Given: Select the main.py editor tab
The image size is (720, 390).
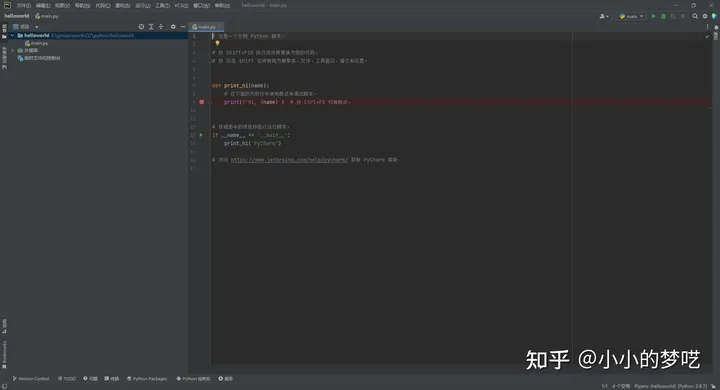Looking at the screenshot, I should point(204,27).
